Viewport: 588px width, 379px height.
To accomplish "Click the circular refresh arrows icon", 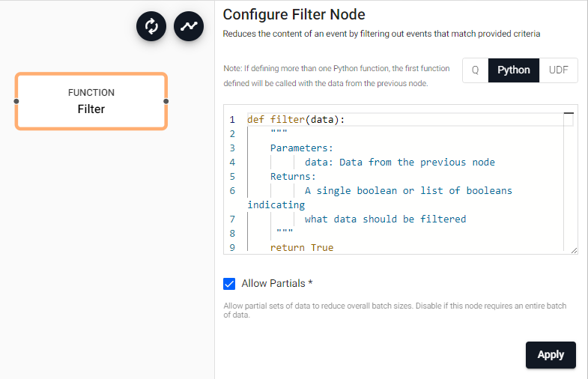I will (151, 26).
